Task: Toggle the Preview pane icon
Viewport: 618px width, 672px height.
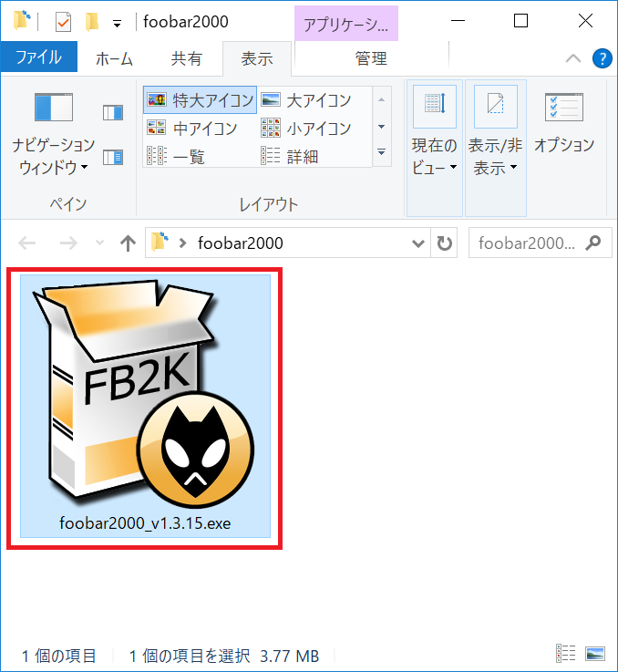Action: pos(113,113)
